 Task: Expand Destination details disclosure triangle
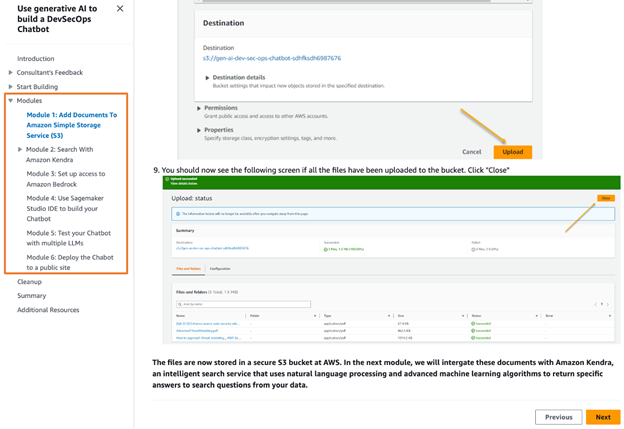207,78
